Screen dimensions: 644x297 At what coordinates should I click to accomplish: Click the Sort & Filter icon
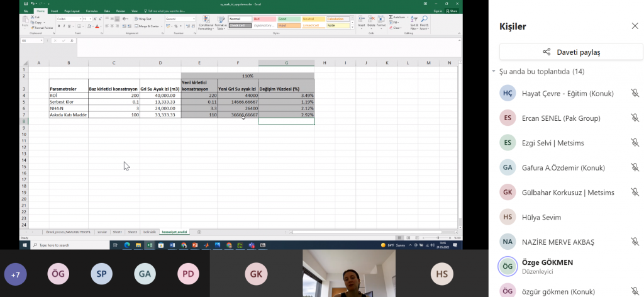point(413,23)
